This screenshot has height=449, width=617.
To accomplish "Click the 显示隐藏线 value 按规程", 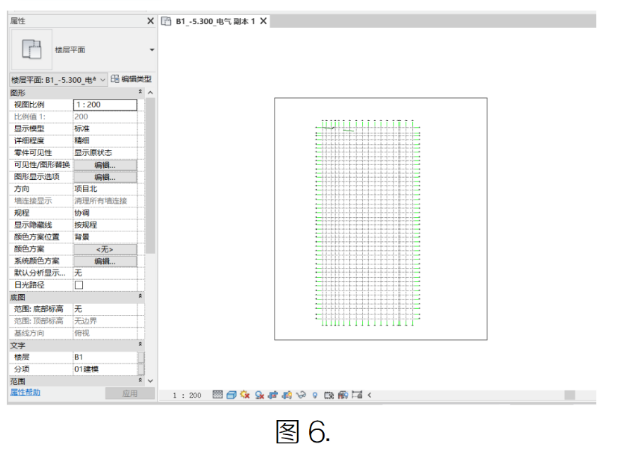I will point(86,225).
